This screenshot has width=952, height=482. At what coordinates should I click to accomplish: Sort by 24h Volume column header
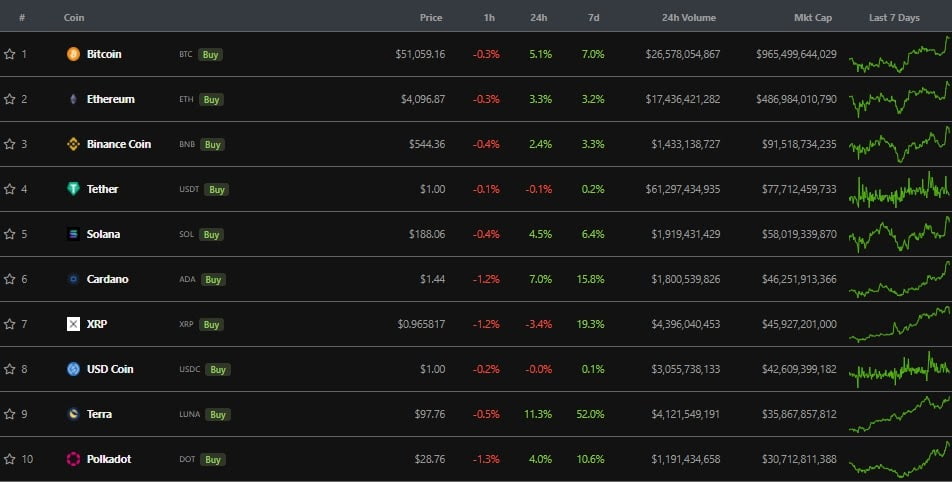point(690,18)
